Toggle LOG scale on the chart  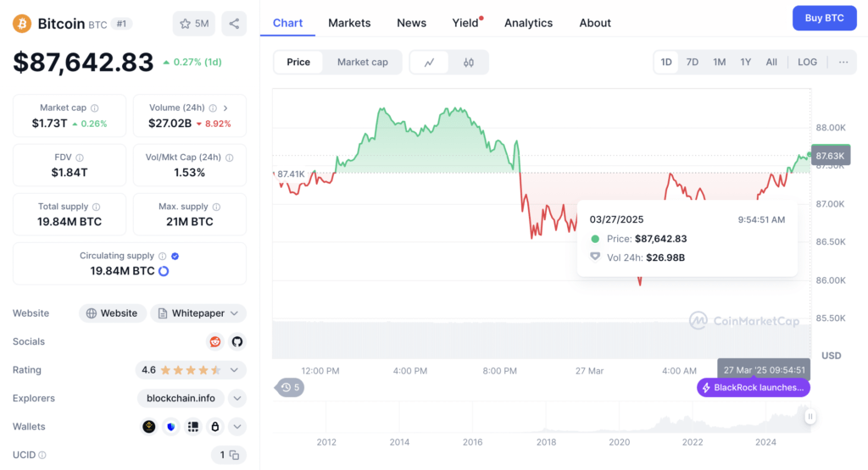pyautogui.click(x=807, y=62)
